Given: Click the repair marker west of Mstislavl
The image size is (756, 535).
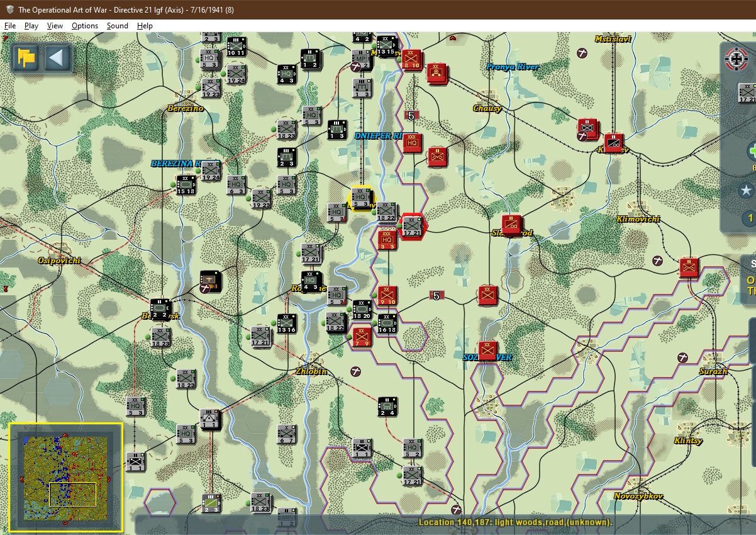Looking at the screenshot, I should click(x=583, y=52).
